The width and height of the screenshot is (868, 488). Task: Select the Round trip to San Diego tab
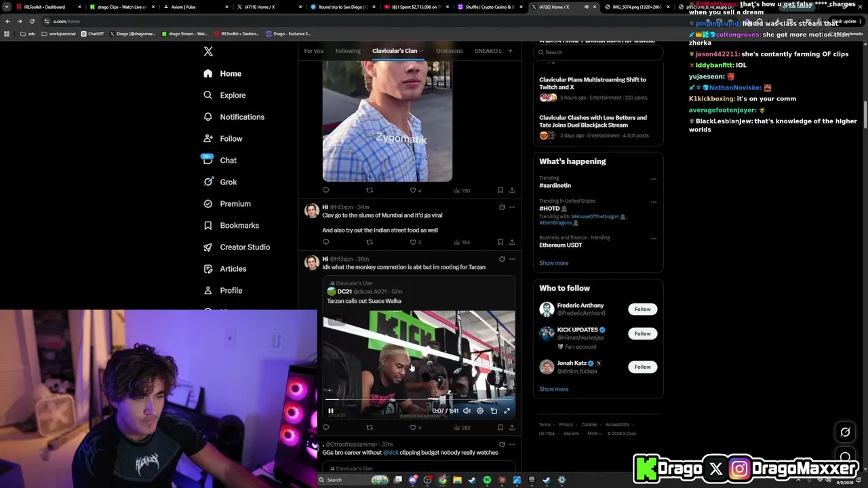coord(342,7)
